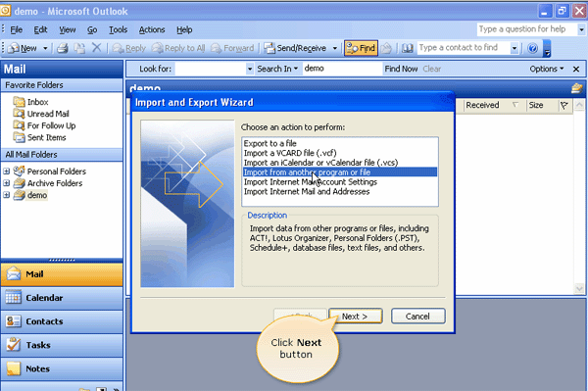
Task: Switch to Calendar navigation pane
Action: point(62,298)
